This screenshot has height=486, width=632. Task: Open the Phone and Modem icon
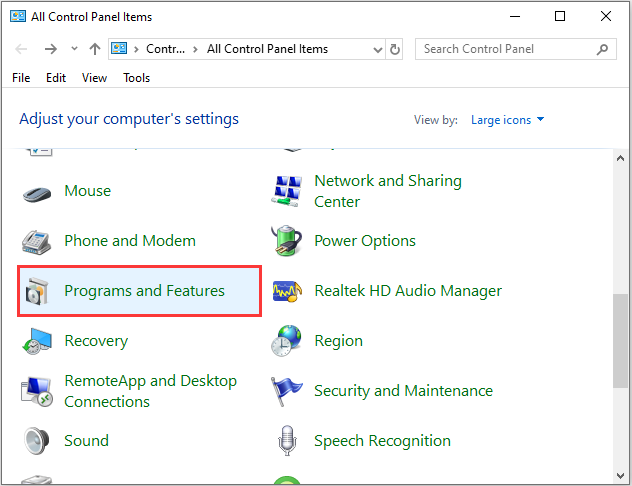(x=38, y=241)
